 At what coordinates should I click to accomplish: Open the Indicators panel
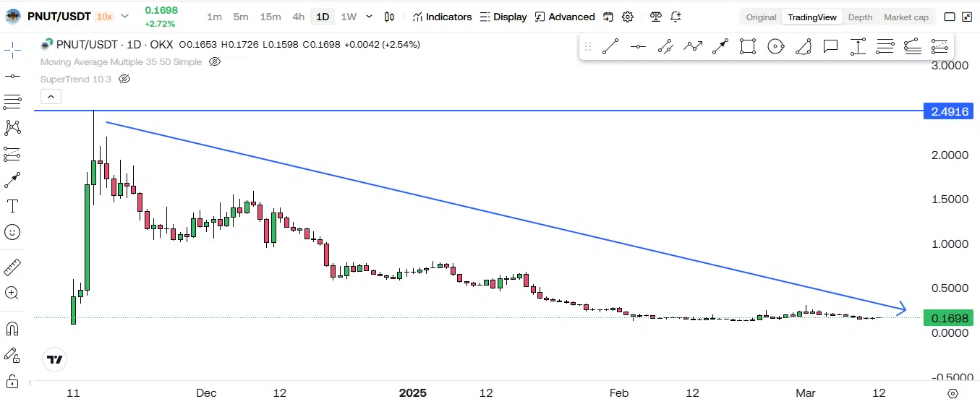click(442, 17)
